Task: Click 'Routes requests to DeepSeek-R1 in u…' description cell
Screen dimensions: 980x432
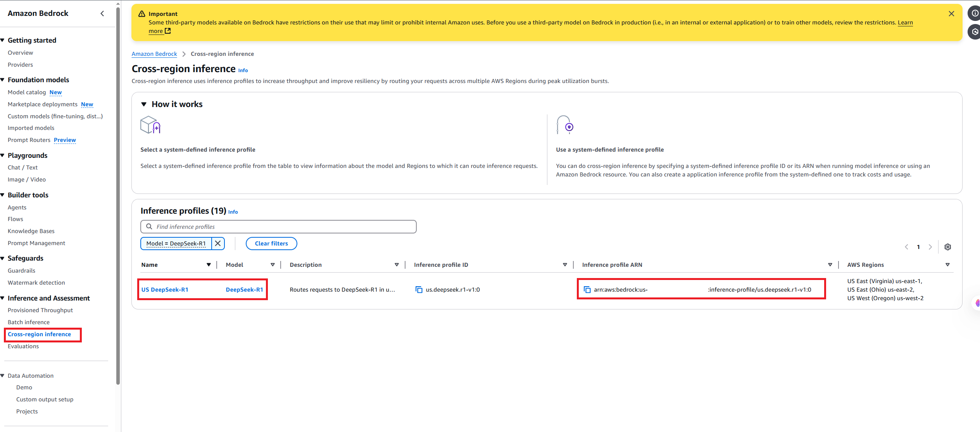Action: [342, 290]
